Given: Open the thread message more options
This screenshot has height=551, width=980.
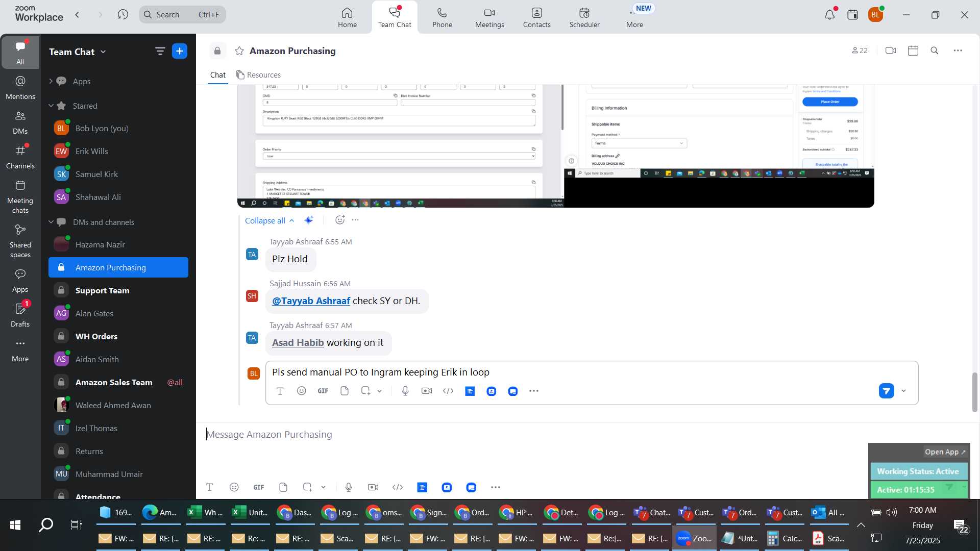Looking at the screenshot, I should pyautogui.click(x=355, y=220).
